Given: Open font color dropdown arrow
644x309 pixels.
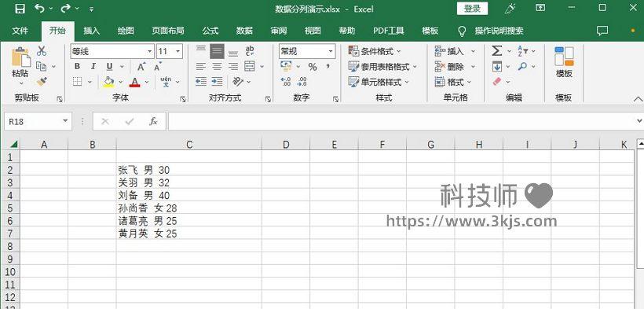Looking at the screenshot, I should click(x=148, y=82).
